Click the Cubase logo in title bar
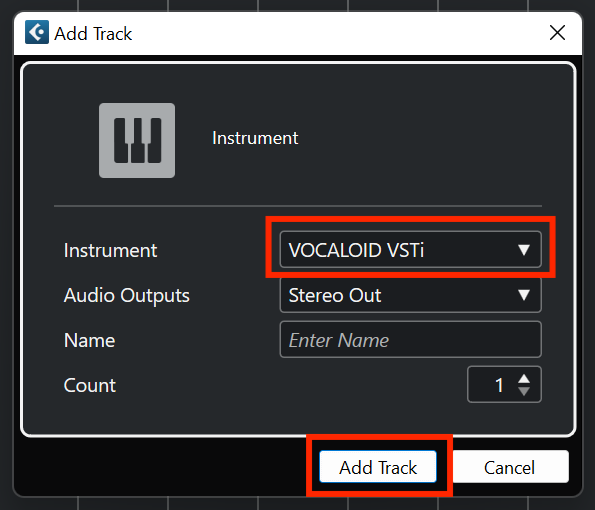Viewport: 595px width, 510px height. [37, 32]
